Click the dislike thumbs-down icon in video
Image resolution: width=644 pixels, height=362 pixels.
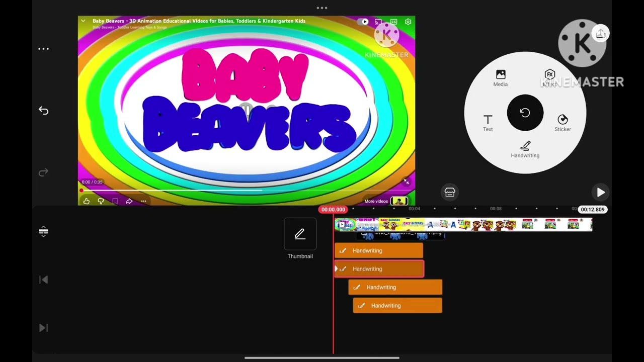click(x=101, y=201)
